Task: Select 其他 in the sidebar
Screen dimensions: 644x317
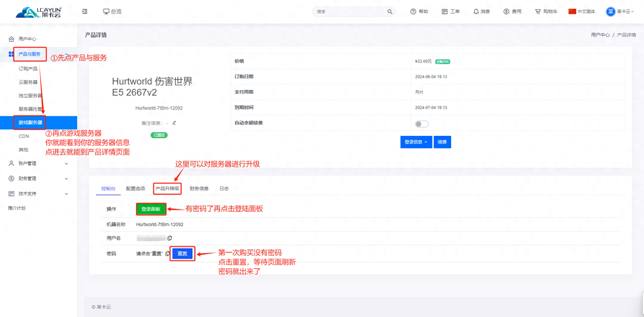Action: point(23,150)
